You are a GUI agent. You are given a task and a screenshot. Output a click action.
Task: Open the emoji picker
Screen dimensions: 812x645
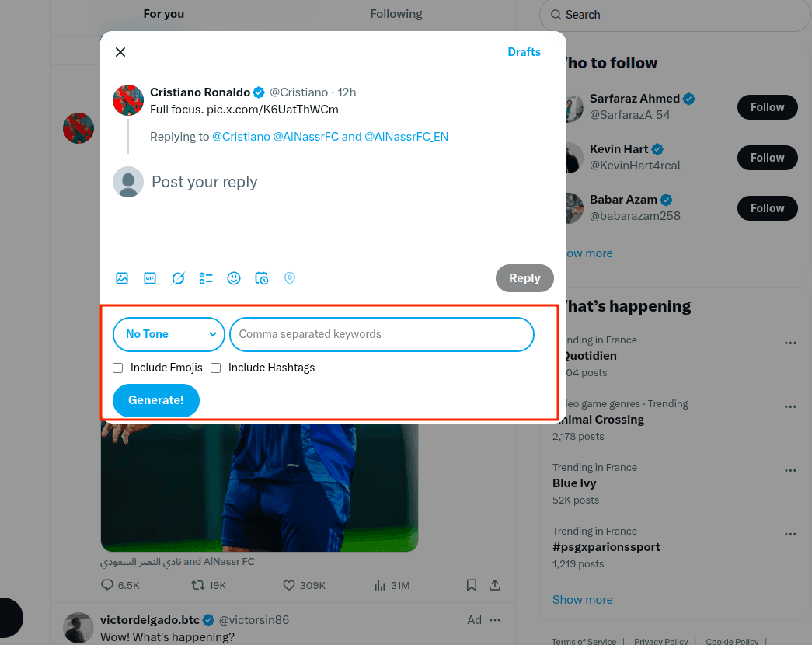234,277
